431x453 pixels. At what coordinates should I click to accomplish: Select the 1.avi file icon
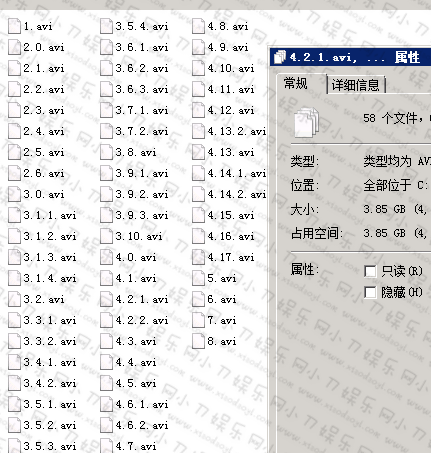coord(14,26)
